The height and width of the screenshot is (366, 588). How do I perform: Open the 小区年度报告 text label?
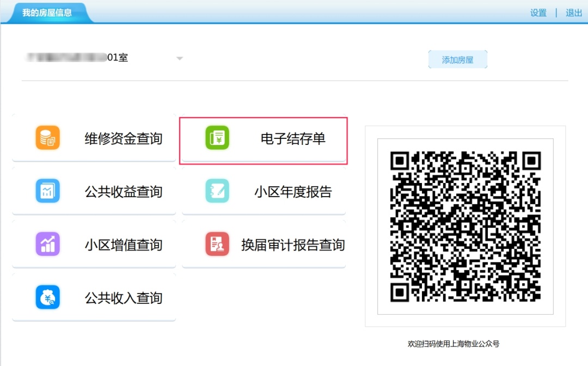click(x=293, y=192)
